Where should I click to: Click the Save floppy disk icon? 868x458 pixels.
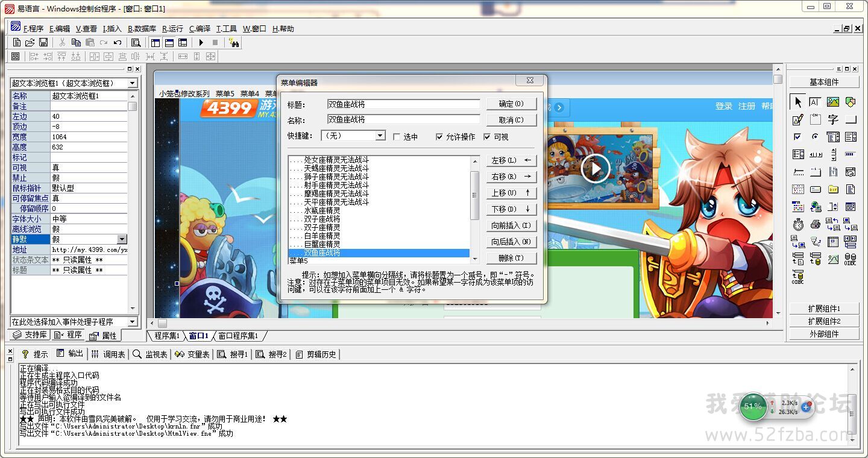pyautogui.click(x=43, y=42)
